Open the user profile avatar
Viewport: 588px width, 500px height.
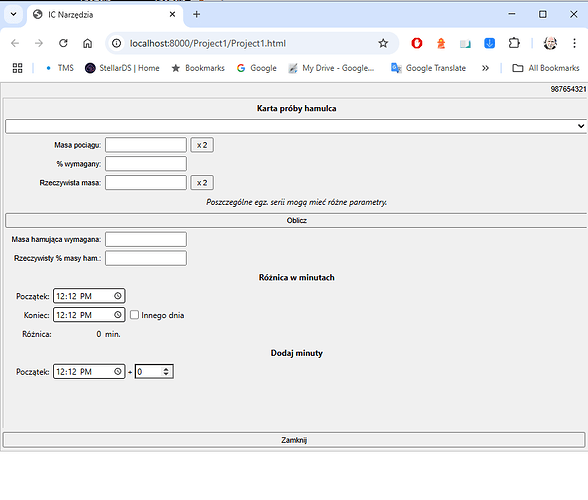pyautogui.click(x=550, y=44)
